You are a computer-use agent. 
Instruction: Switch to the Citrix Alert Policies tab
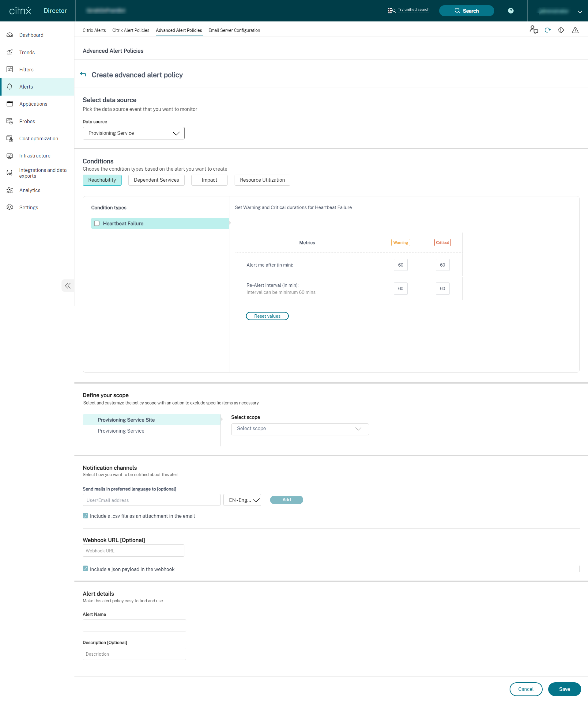[130, 30]
